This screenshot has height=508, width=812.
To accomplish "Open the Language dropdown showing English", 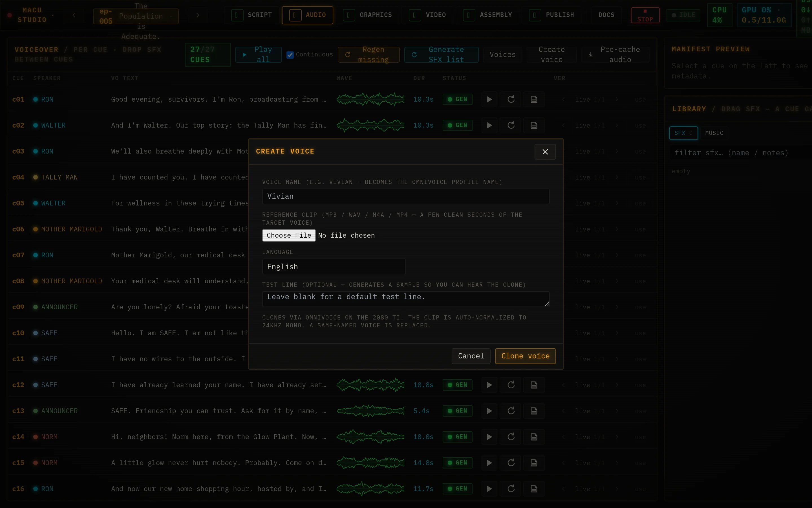I will pos(334,266).
